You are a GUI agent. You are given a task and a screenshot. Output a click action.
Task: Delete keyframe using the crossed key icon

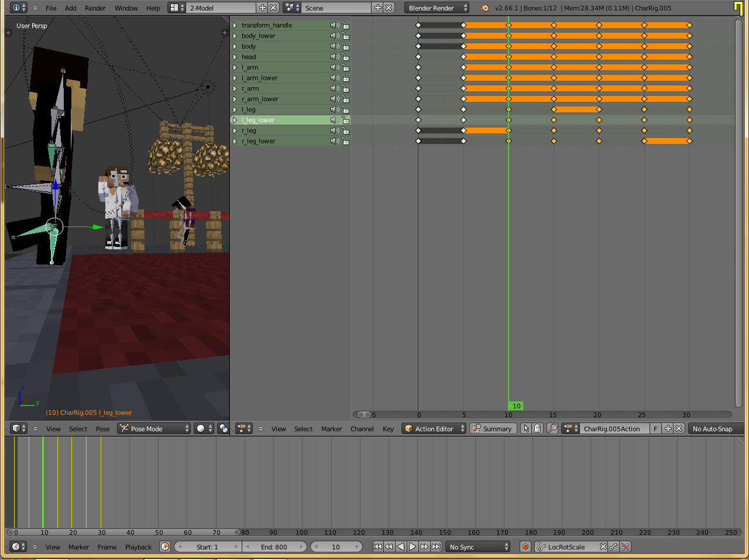click(x=625, y=547)
